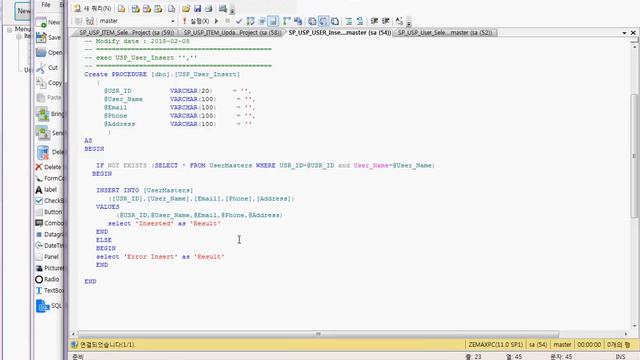
Task: Parse the query with the checkmark icon
Action: [239, 21]
